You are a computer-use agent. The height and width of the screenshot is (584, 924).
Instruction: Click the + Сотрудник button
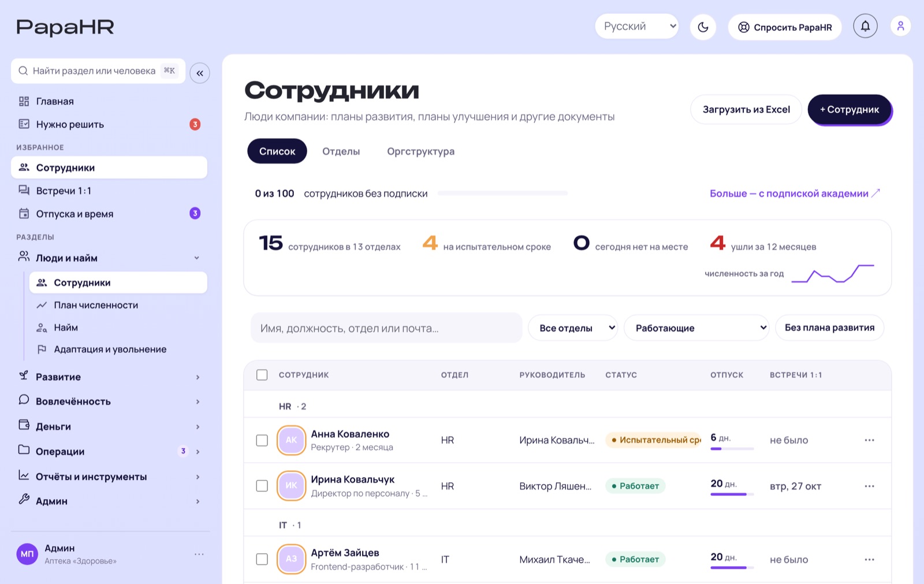pyautogui.click(x=850, y=109)
